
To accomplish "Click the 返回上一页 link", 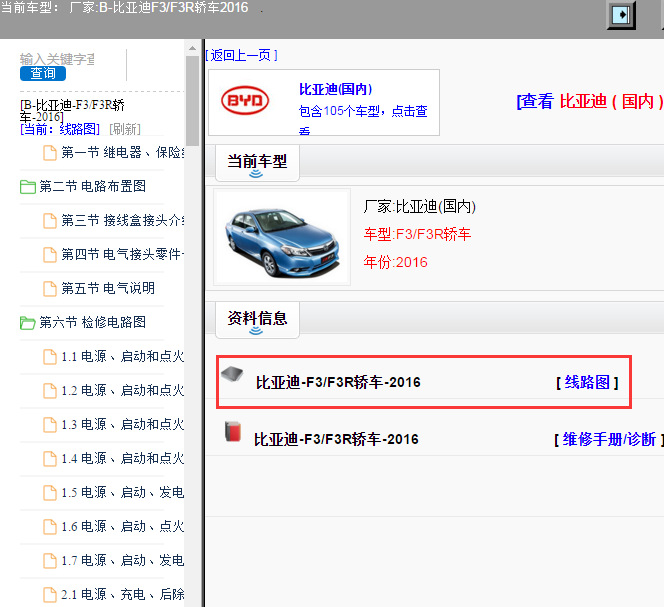I will click(x=241, y=55).
